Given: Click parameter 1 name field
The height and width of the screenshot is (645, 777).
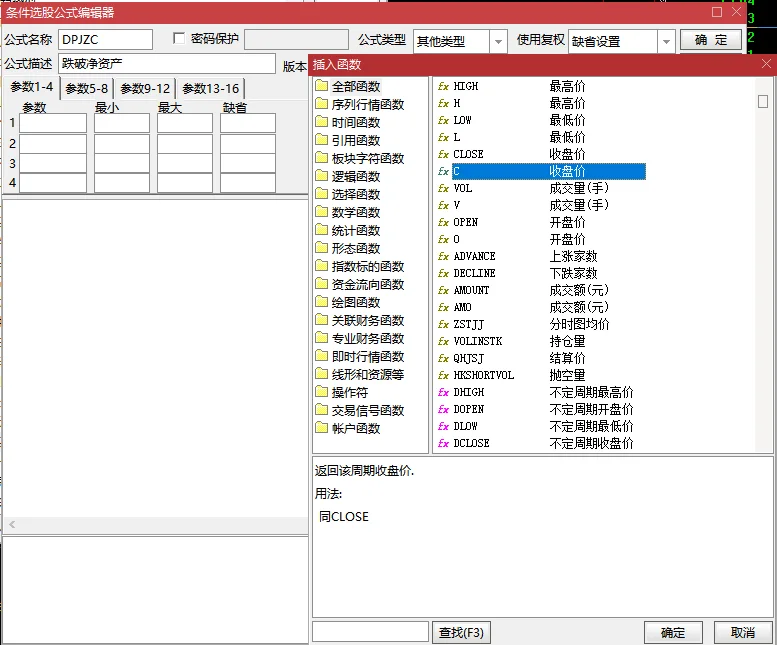Looking at the screenshot, I should (53, 123).
